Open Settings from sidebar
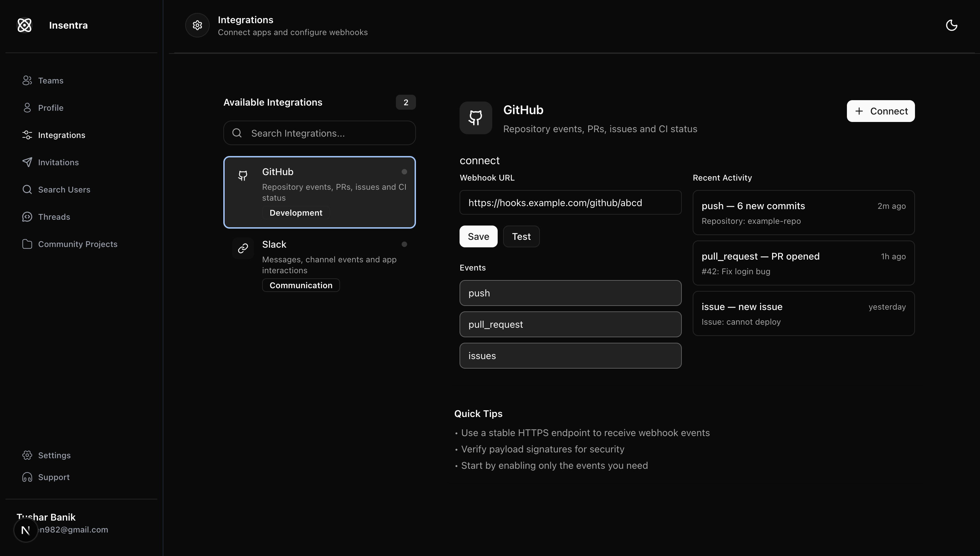This screenshot has height=556, width=980. click(54, 455)
